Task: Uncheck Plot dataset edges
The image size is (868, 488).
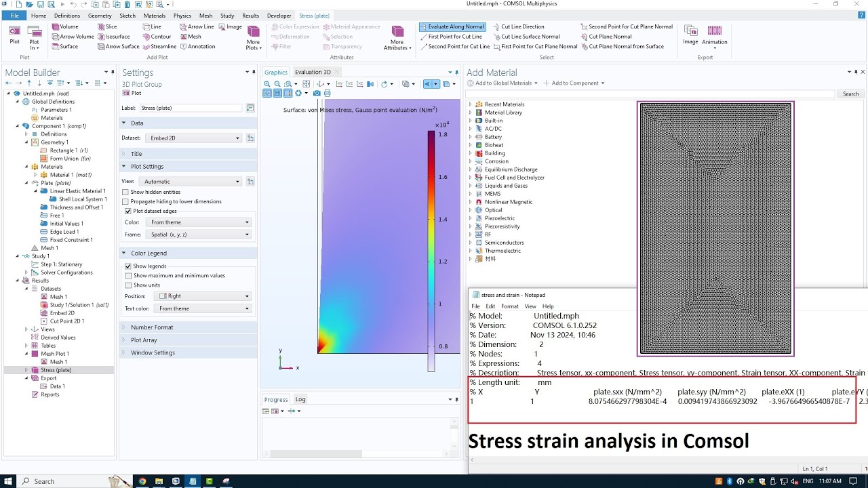Action: [x=128, y=211]
